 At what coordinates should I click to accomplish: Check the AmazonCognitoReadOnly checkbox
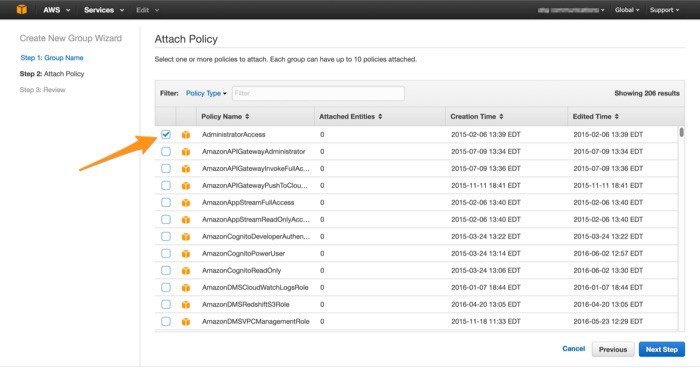[166, 270]
